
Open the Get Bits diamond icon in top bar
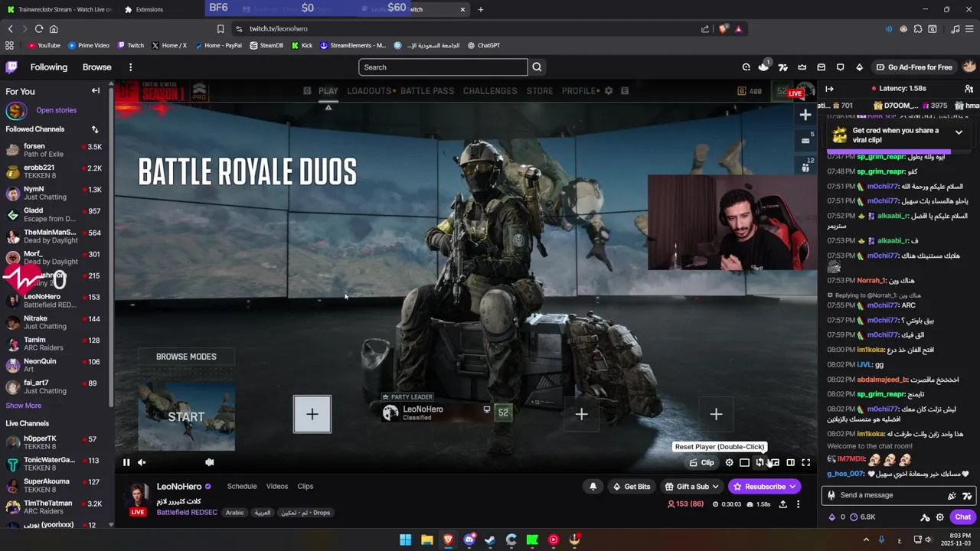click(x=860, y=67)
